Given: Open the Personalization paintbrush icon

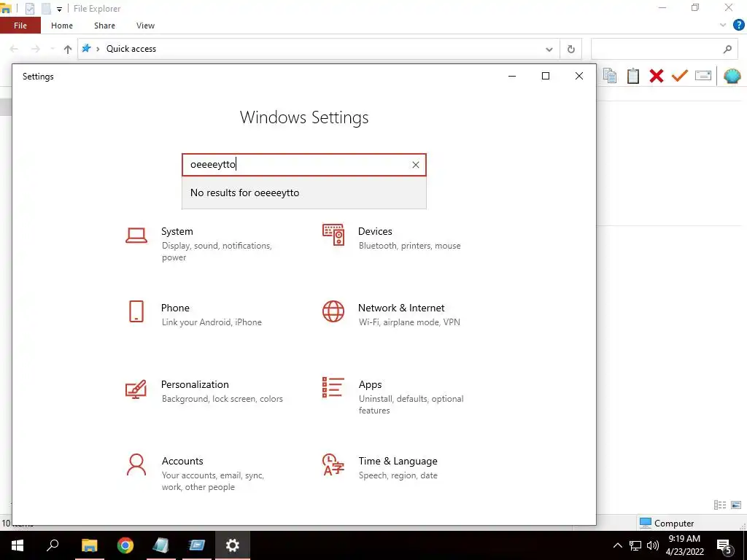Looking at the screenshot, I should 136,389.
